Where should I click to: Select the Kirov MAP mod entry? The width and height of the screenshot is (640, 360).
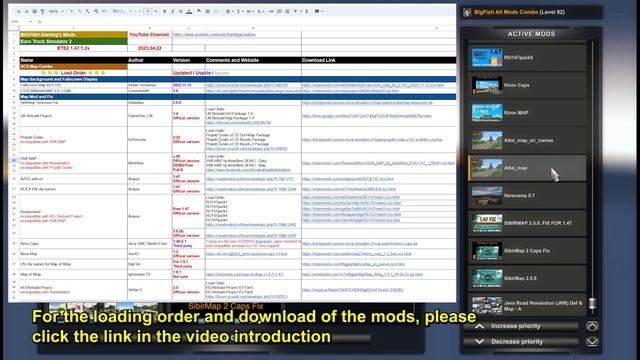click(527, 113)
